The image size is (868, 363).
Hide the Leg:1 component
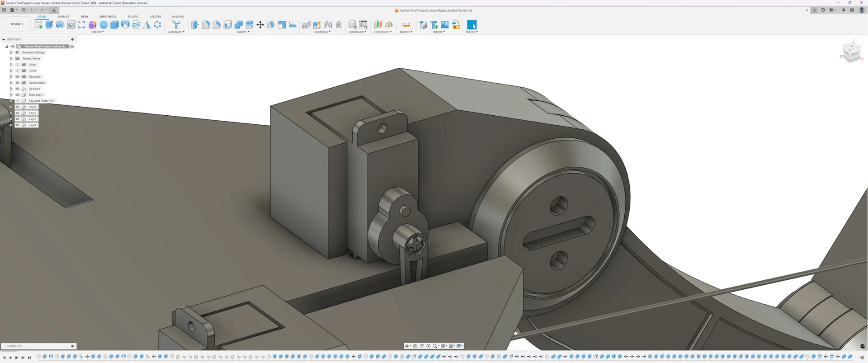[x=18, y=107]
